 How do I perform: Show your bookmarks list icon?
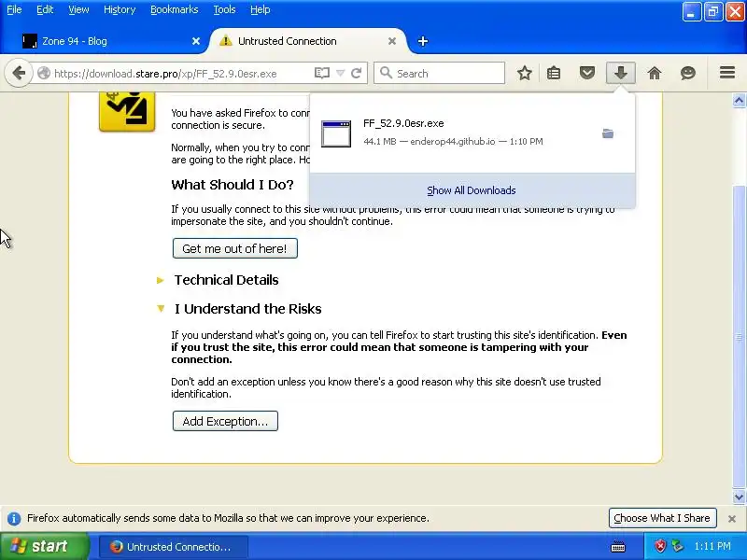tap(554, 74)
